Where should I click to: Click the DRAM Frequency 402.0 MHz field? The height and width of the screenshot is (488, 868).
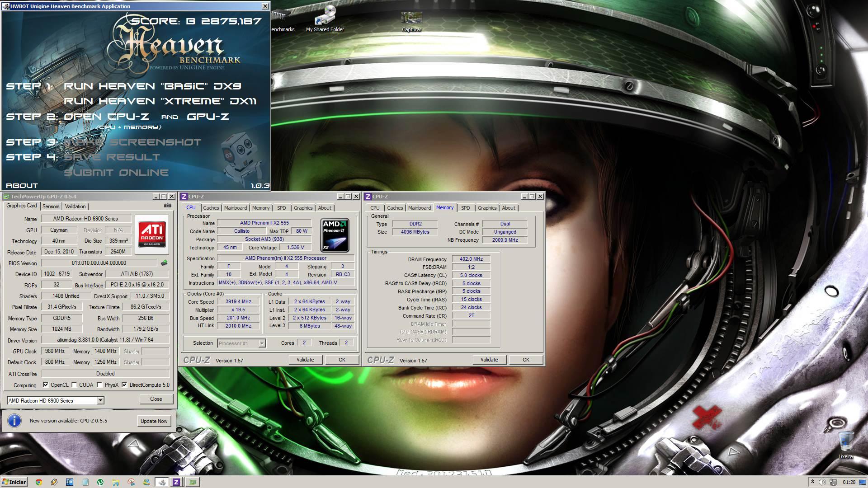point(471,259)
